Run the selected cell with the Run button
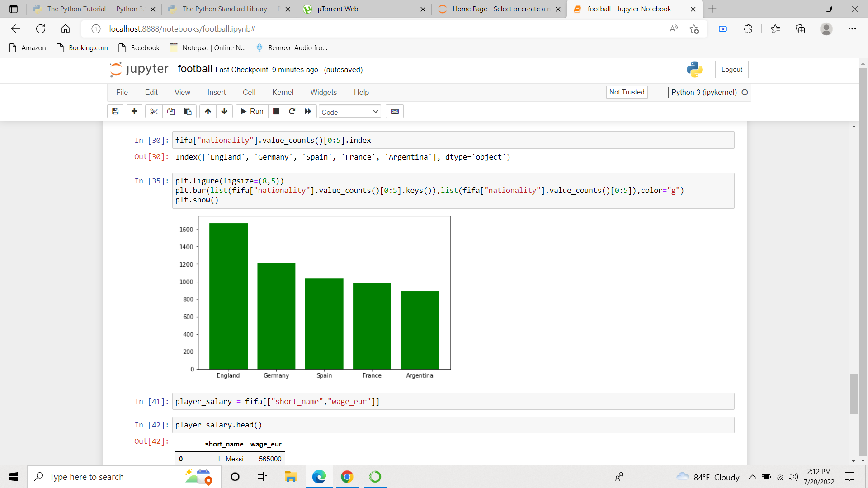Image resolution: width=868 pixels, height=488 pixels. 251,111
